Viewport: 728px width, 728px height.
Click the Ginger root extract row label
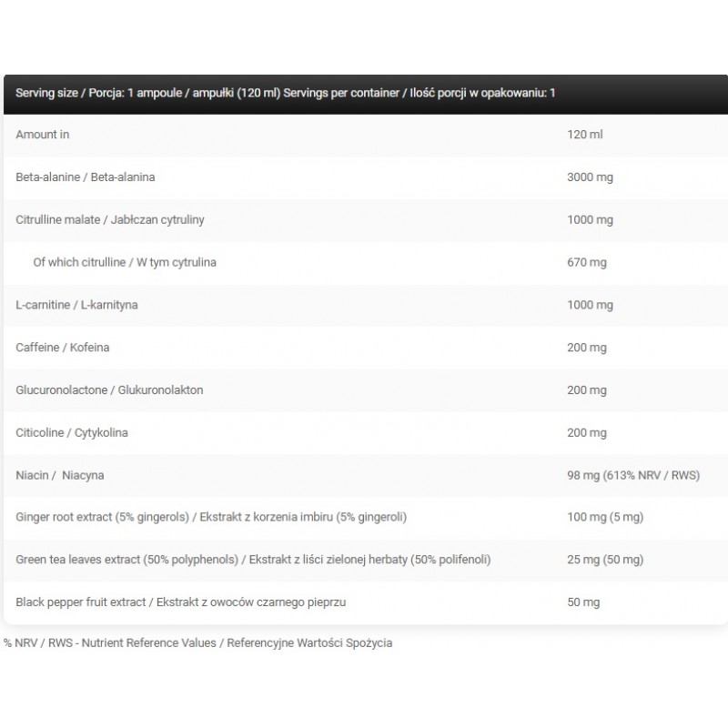pos(211,517)
